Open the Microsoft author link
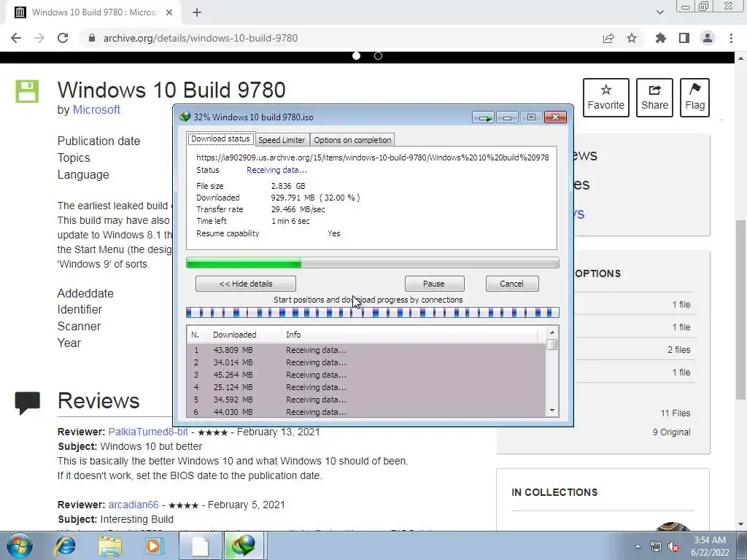The width and height of the screenshot is (747, 560). point(96,109)
